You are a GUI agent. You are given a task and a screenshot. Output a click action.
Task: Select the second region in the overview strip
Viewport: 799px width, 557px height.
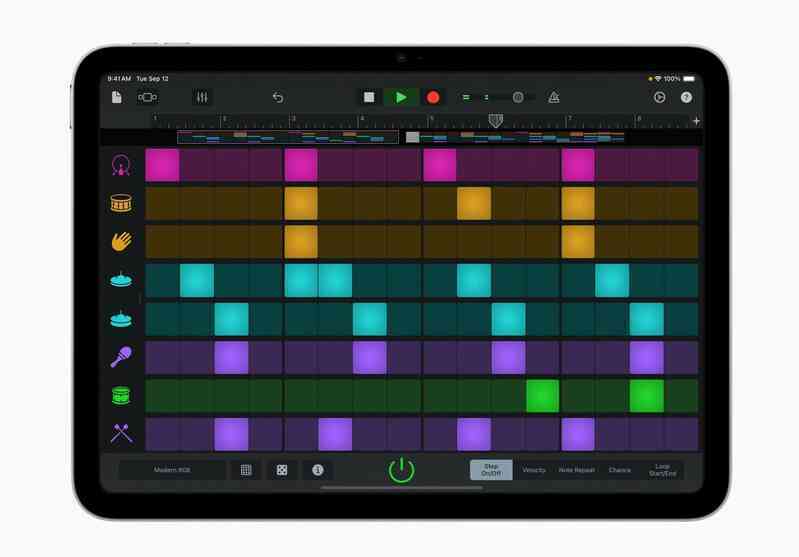point(515,137)
